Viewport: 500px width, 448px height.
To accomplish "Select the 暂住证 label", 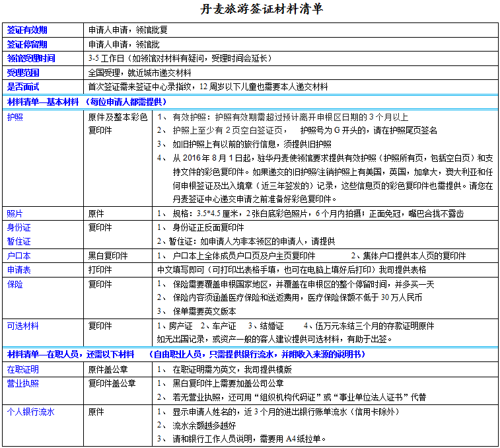I will pos(18,241).
